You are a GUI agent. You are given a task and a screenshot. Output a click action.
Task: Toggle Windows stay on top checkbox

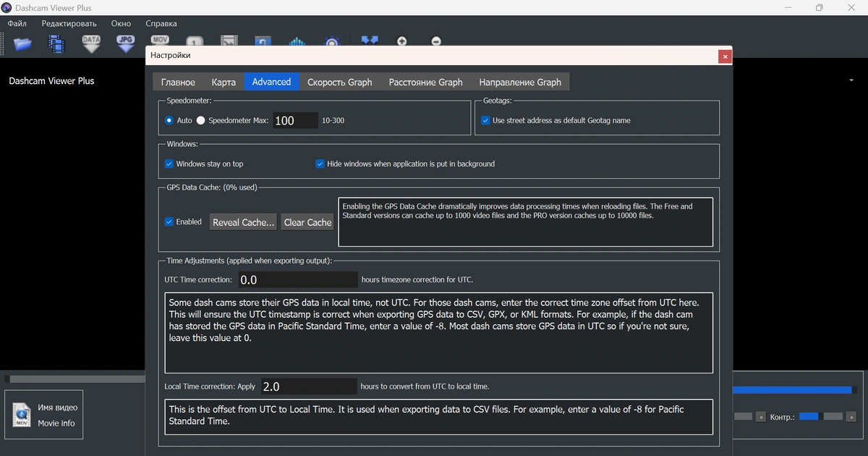[169, 164]
